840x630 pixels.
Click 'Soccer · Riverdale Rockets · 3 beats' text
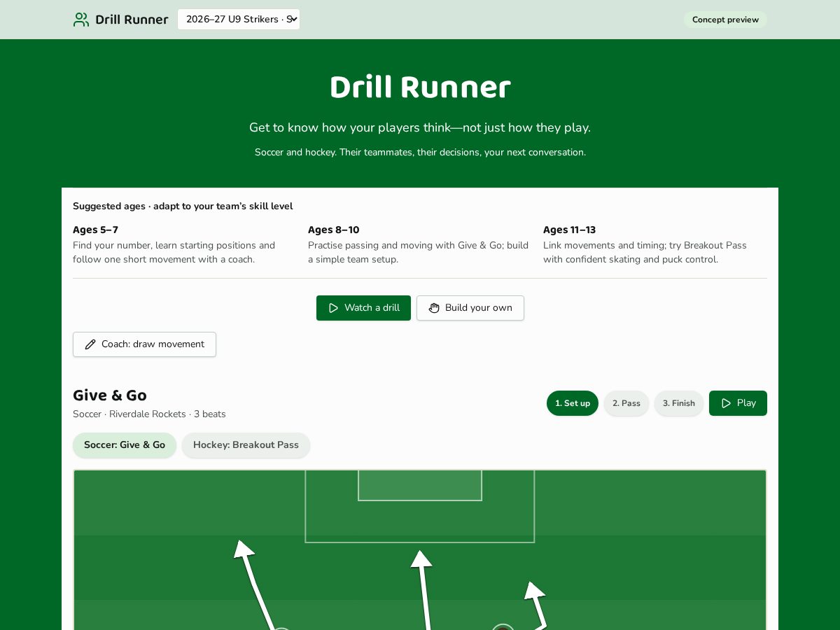[x=149, y=414]
